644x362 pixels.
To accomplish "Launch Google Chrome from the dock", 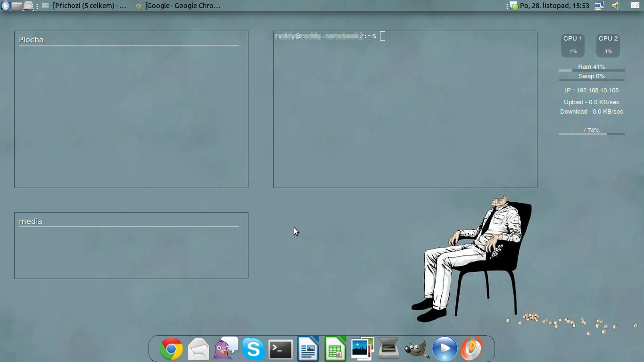I will [172, 349].
